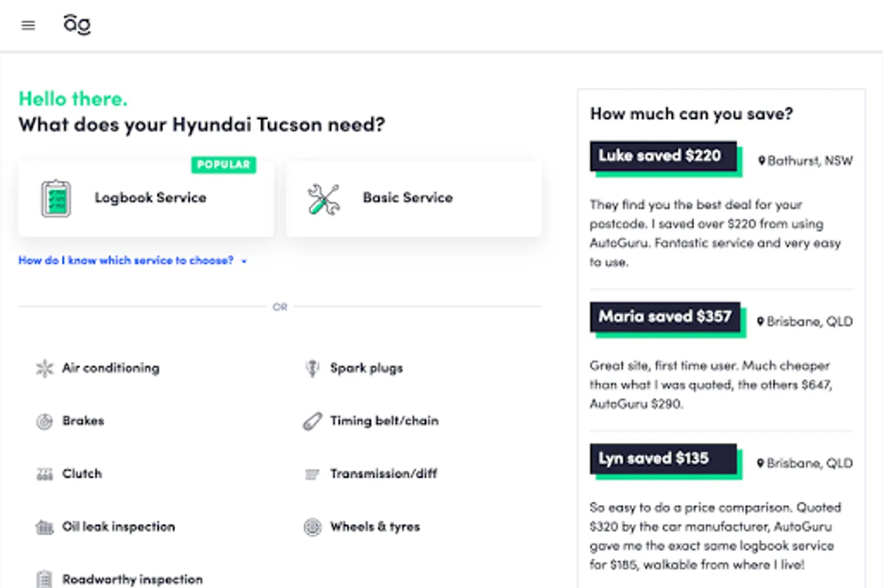Choose the Logbook Service card
Image resolution: width=883 pixels, height=588 pixels.
click(x=146, y=199)
